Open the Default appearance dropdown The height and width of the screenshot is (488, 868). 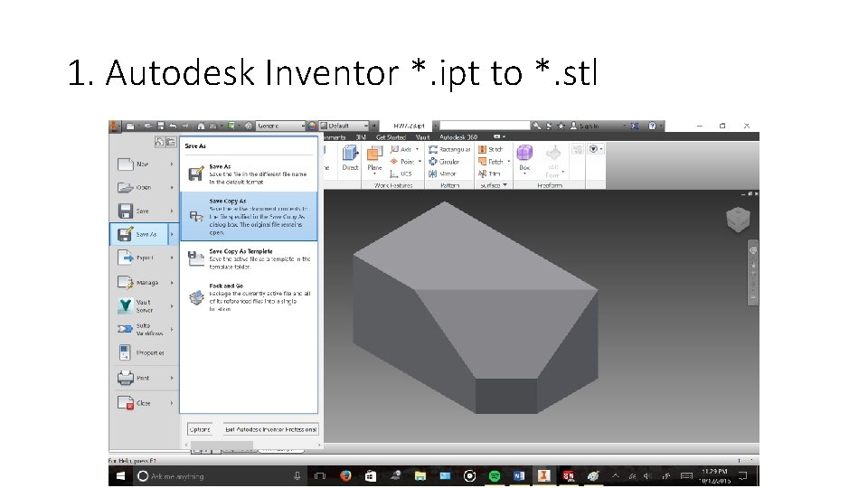pyautogui.click(x=344, y=127)
